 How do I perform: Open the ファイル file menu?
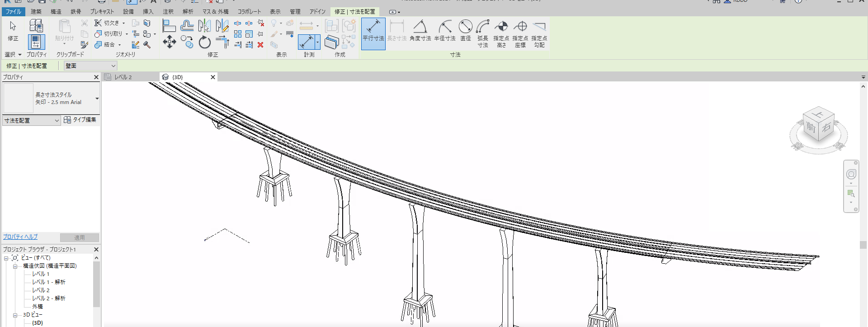tap(13, 12)
